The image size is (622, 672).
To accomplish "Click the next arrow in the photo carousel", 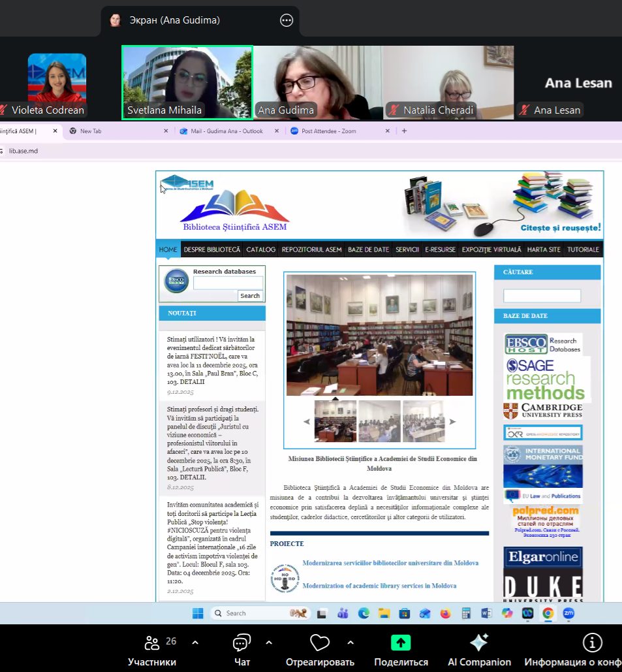I will [x=452, y=421].
